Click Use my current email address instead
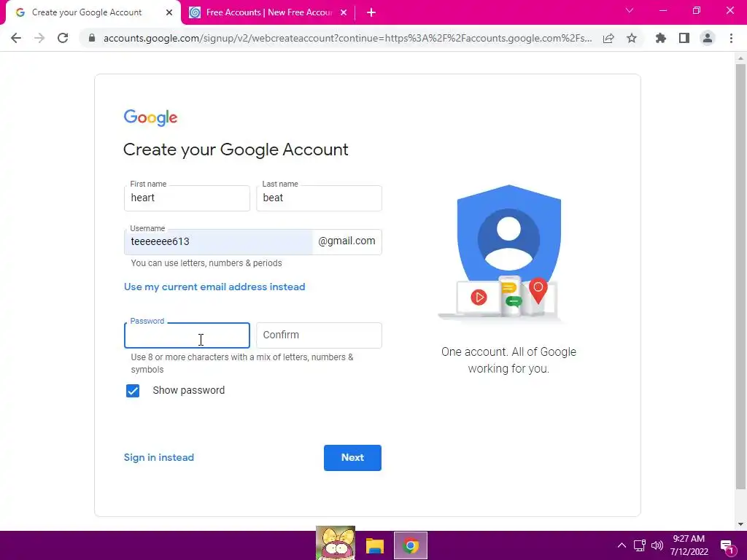The image size is (747, 560). tap(214, 287)
